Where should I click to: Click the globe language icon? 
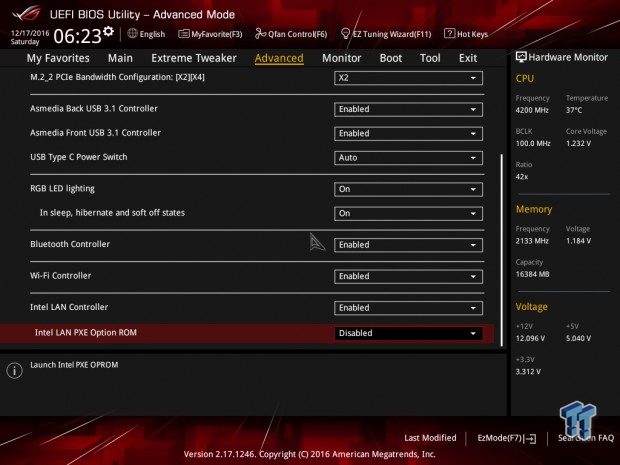pos(132,34)
